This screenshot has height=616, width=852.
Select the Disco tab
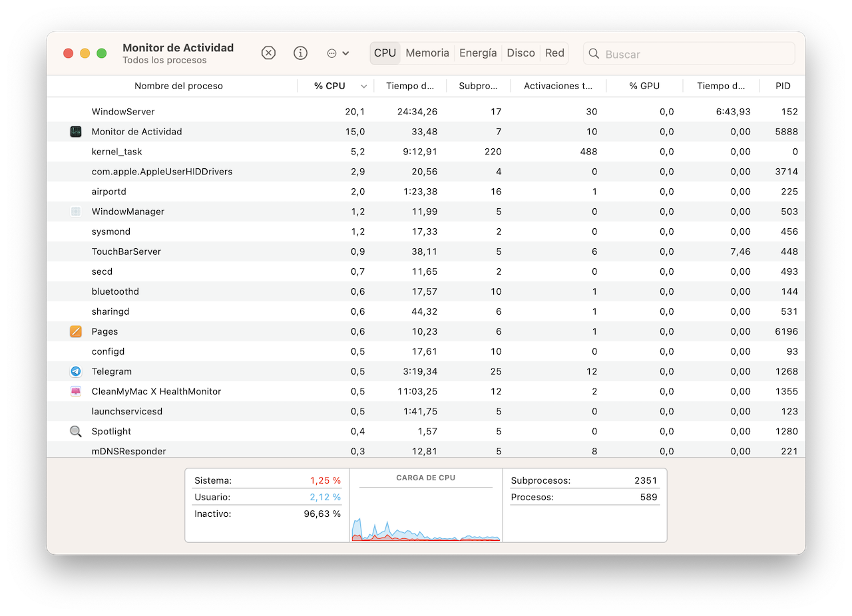point(521,53)
